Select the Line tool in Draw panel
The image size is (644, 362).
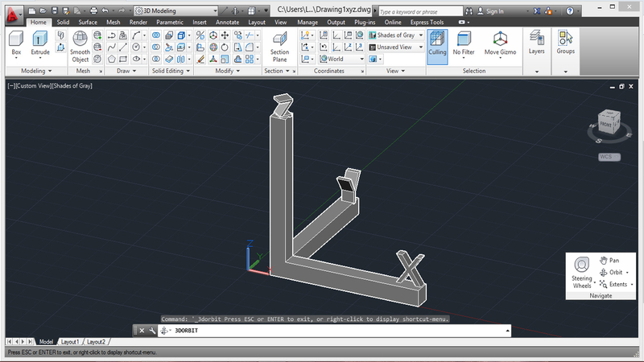point(123,47)
